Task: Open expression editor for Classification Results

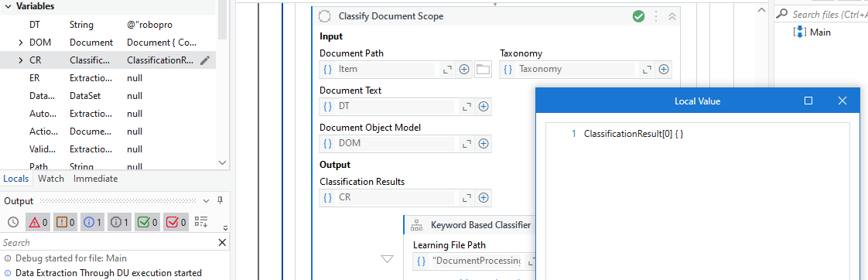Action: coord(466,197)
